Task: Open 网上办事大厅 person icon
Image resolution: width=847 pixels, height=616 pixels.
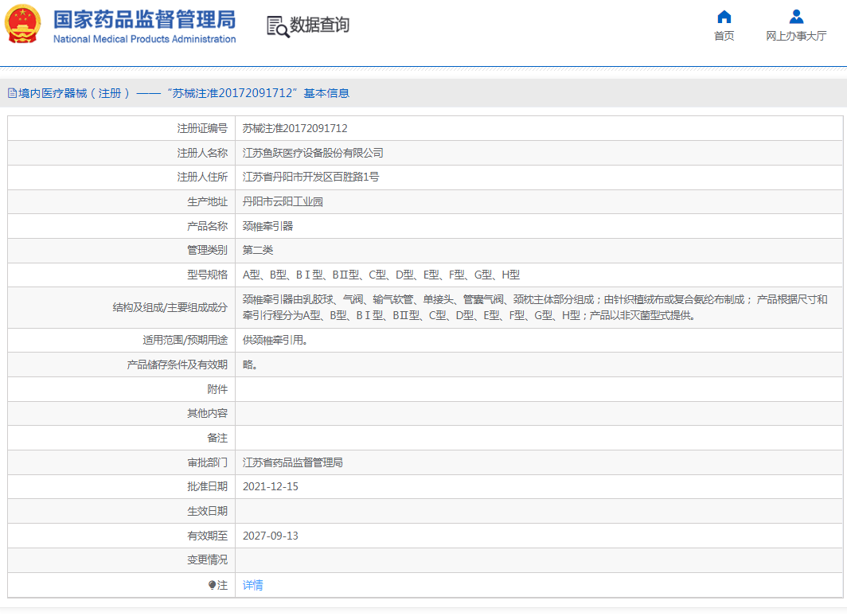Action: point(796,17)
